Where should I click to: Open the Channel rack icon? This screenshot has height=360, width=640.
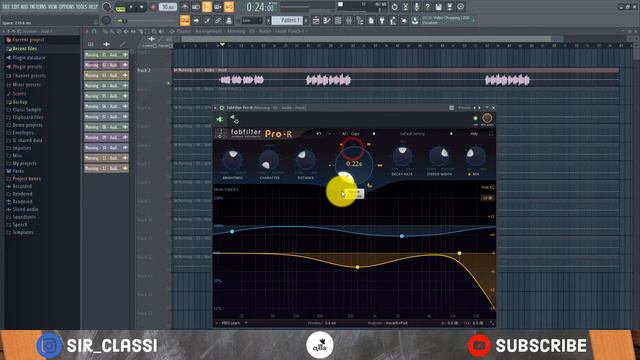(x=338, y=20)
